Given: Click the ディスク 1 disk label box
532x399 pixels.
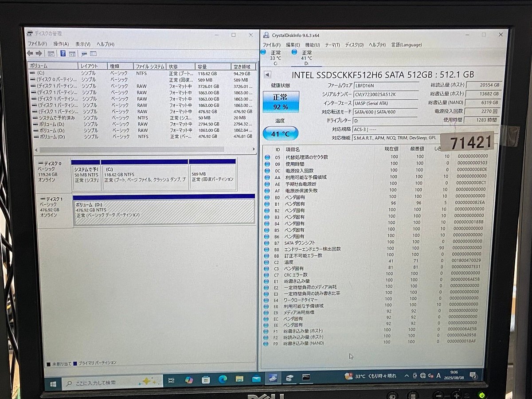Looking at the screenshot, I should [x=54, y=210].
